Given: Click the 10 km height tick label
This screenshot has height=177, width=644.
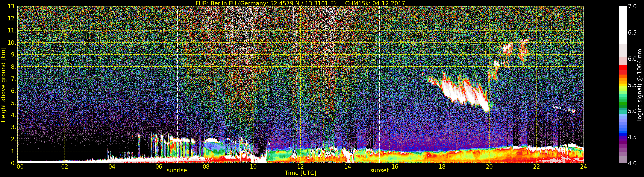Looking at the screenshot, I should (x=11, y=43).
